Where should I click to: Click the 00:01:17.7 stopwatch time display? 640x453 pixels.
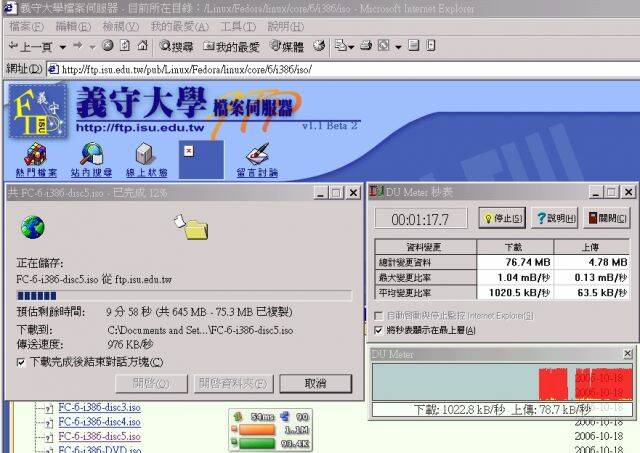(x=421, y=219)
